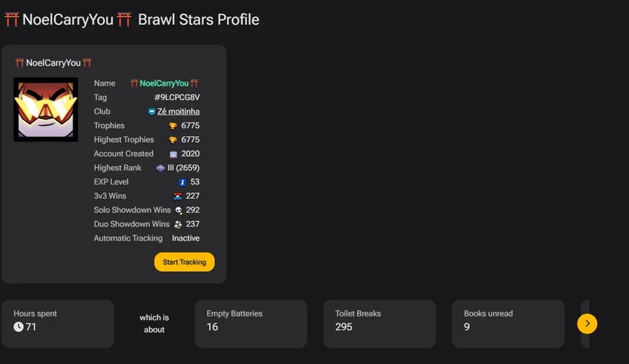Select the Empty Batteries stat card
This screenshot has height=364, width=629.
coord(251,323)
